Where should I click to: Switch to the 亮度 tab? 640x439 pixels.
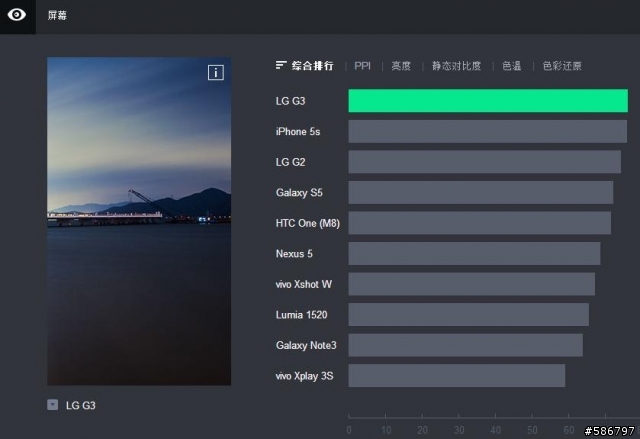tap(401, 66)
